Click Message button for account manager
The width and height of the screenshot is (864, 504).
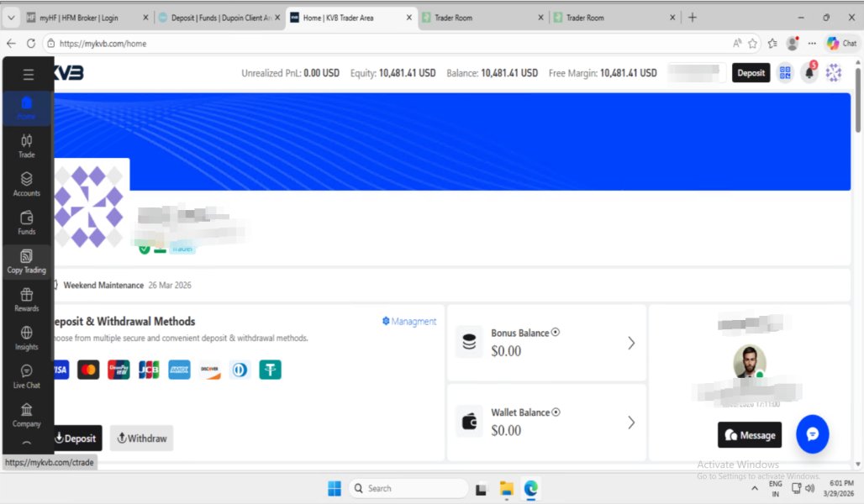pos(750,435)
